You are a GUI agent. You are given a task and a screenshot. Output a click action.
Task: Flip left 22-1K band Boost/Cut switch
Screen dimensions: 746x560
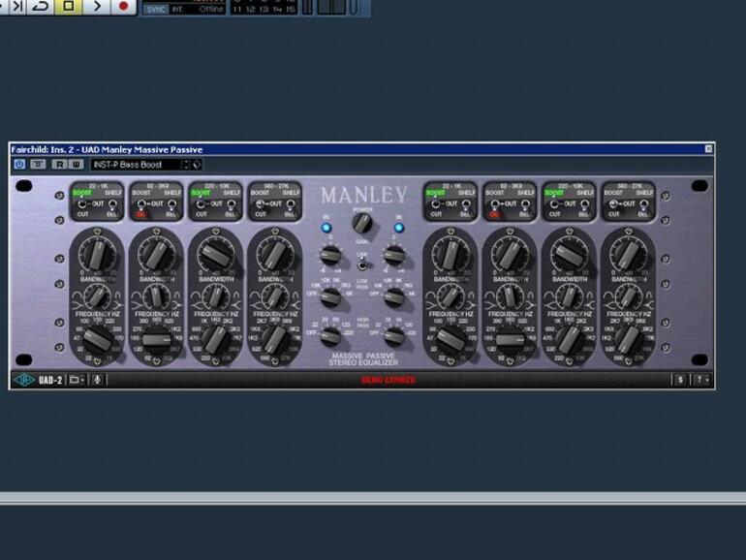(82, 204)
